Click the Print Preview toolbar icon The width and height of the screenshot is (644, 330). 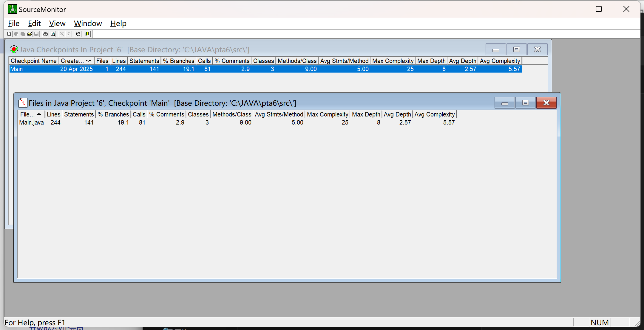[53, 34]
